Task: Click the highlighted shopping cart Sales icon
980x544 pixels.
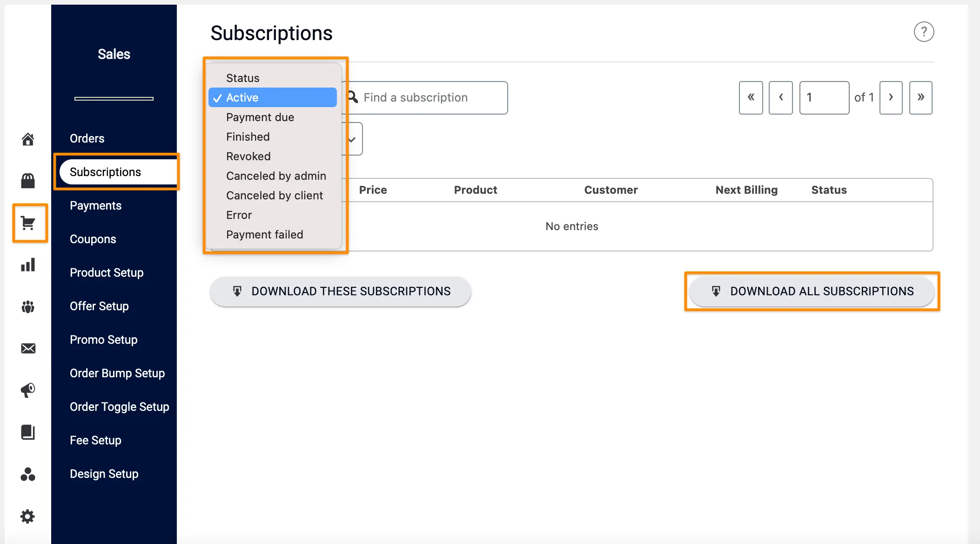Action: [x=29, y=224]
